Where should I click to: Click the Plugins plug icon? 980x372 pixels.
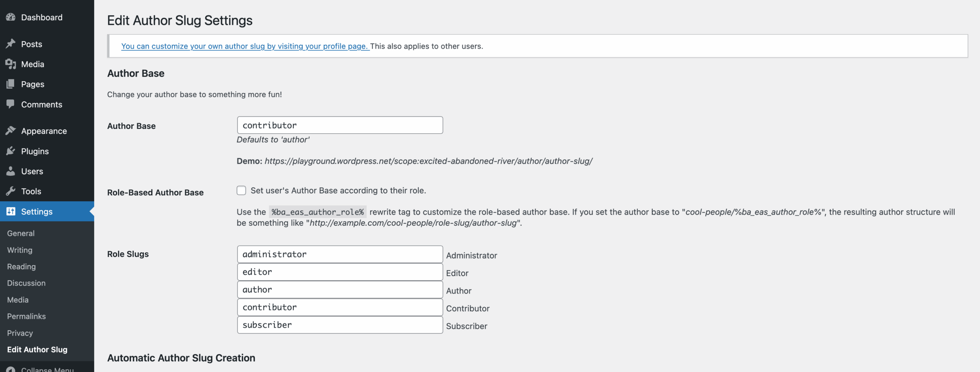[11, 151]
